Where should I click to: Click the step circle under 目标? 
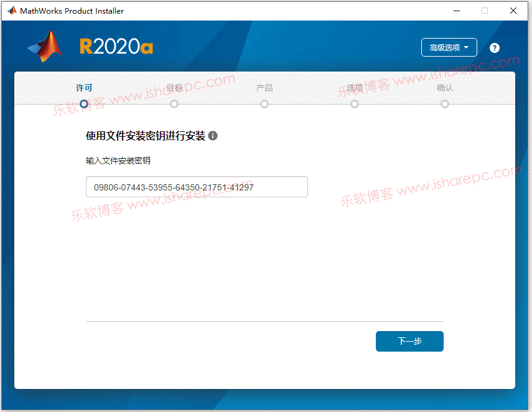(174, 104)
